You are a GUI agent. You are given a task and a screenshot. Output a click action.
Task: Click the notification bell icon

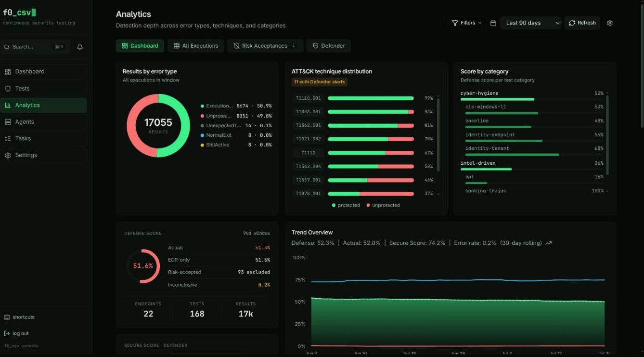(80, 47)
